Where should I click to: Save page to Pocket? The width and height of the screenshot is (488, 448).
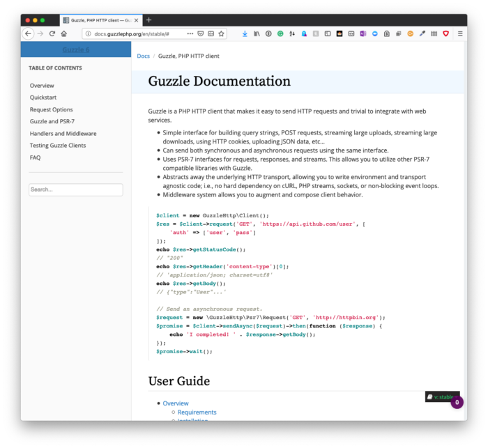201,33
